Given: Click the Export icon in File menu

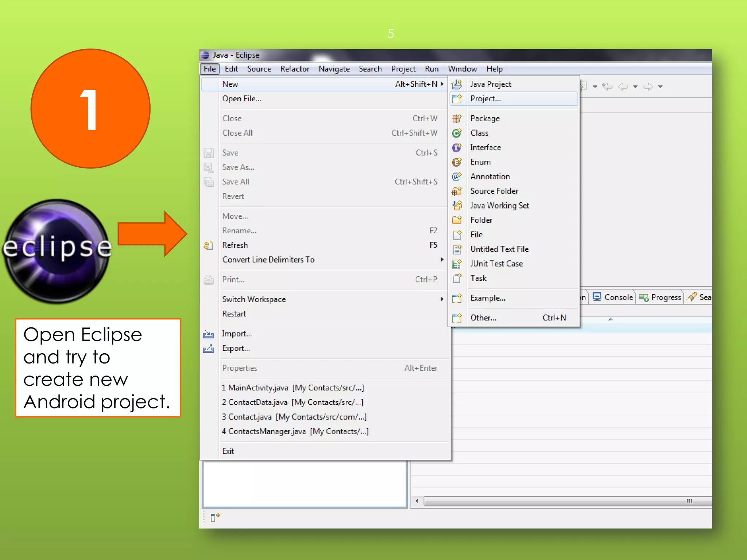Looking at the screenshot, I should click(208, 349).
